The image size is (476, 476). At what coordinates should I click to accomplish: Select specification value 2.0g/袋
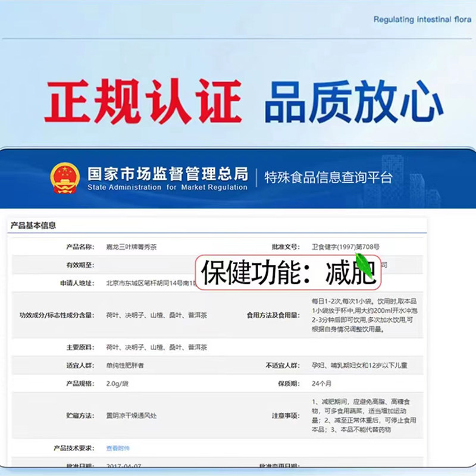pyautogui.click(x=117, y=383)
